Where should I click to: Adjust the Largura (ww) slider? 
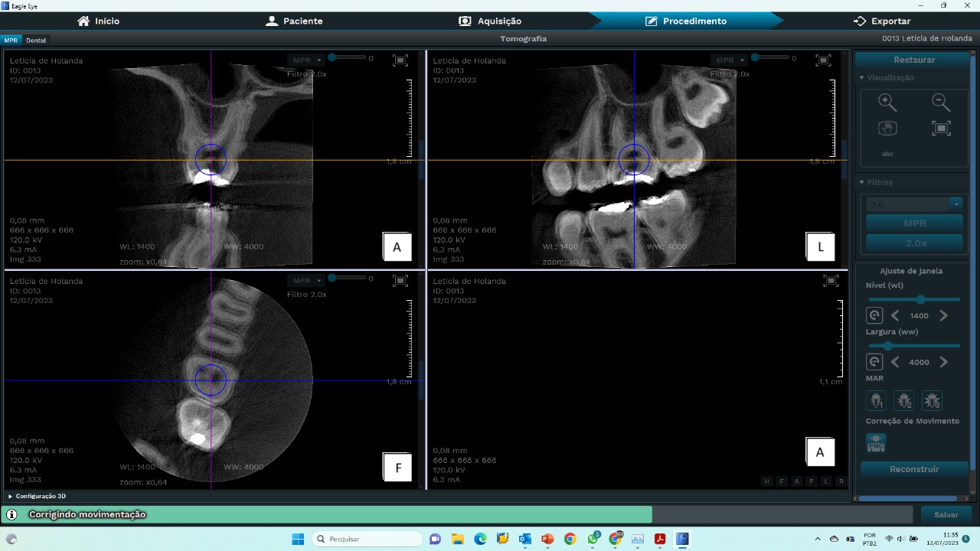tap(888, 346)
